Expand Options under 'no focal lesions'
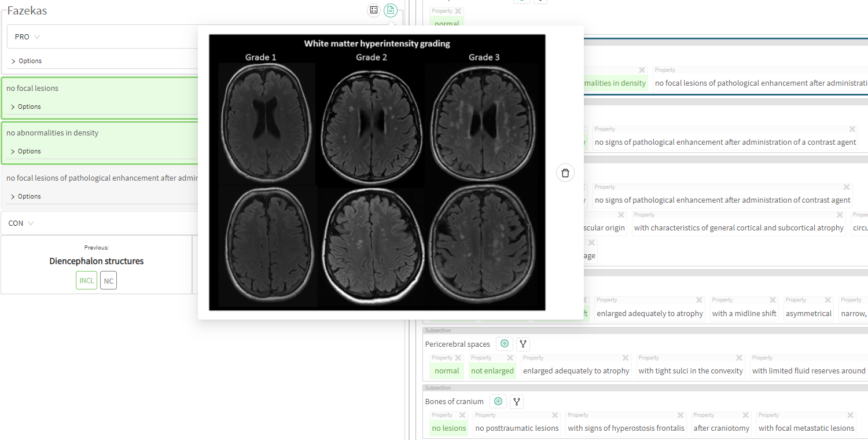Image resolution: width=868 pixels, height=440 pixels. (x=26, y=107)
